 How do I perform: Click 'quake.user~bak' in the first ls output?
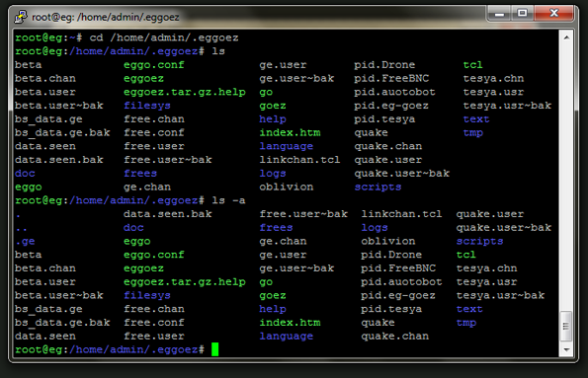point(402,174)
